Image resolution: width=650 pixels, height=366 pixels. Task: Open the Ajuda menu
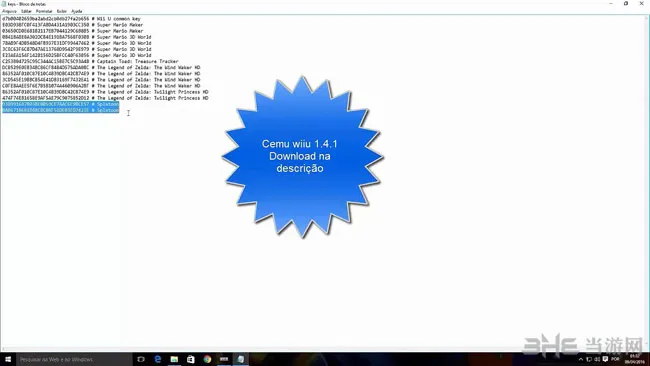pyautogui.click(x=77, y=11)
